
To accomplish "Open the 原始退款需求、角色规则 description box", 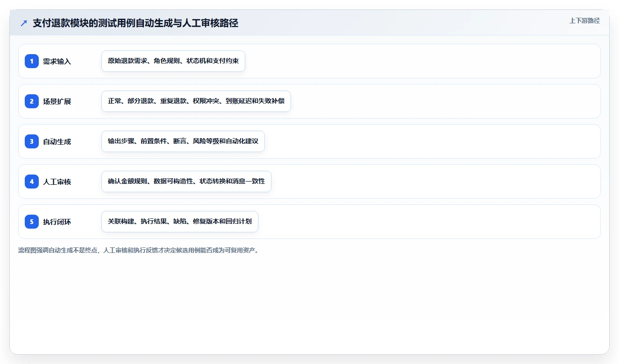I will point(173,61).
